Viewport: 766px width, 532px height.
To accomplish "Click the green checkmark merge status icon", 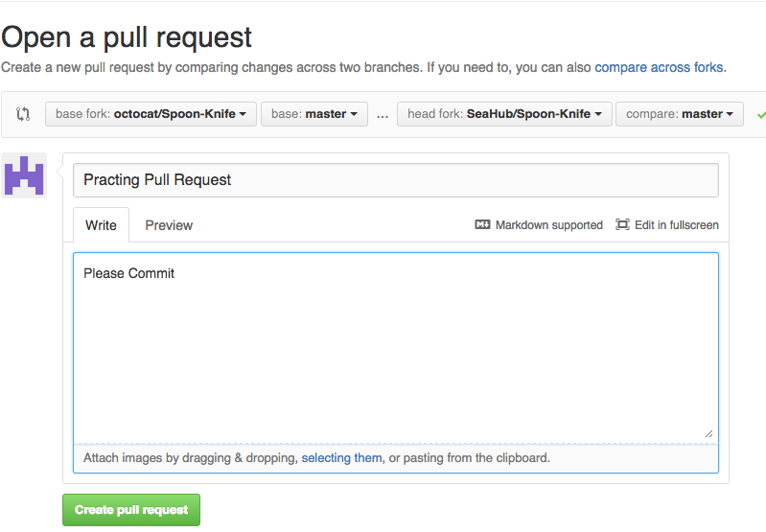I will tap(760, 114).
